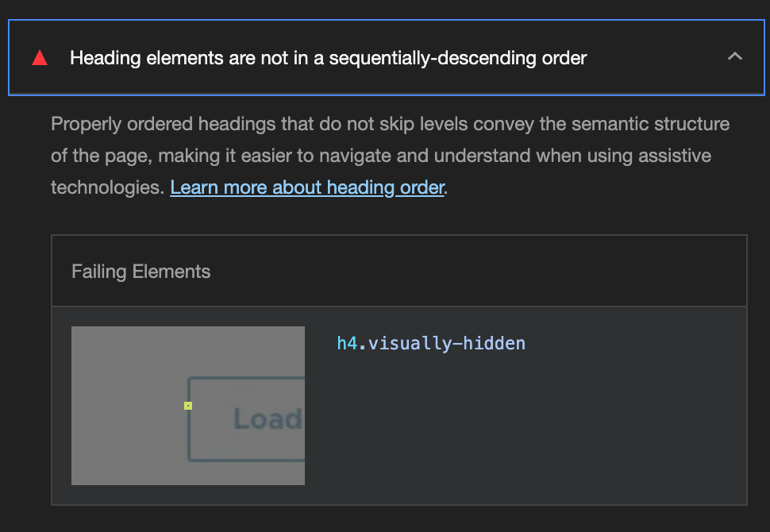This screenshot has height=532, width=770.
Task: Collapse the heading order audit chevron
Action: click(x=735, y=57)
